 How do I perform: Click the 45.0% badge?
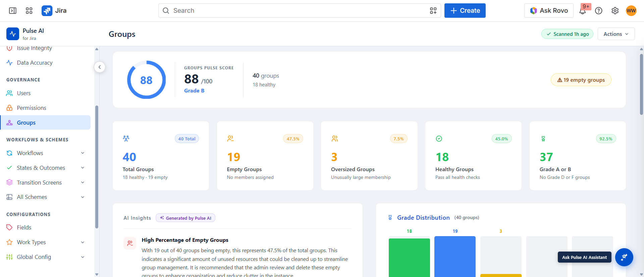pyautogui.click(x=501, y=139)
